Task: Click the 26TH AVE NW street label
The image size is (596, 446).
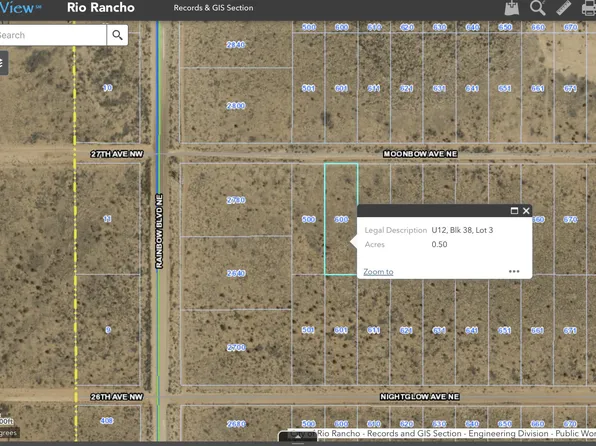Action: click(117, 397)
